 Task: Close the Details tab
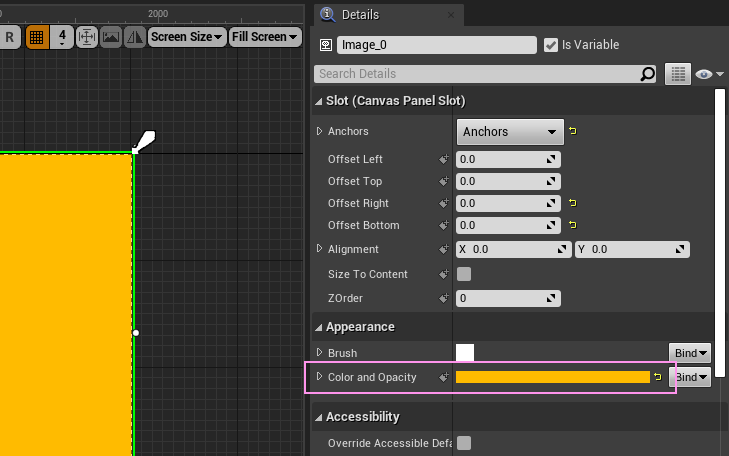451,15
